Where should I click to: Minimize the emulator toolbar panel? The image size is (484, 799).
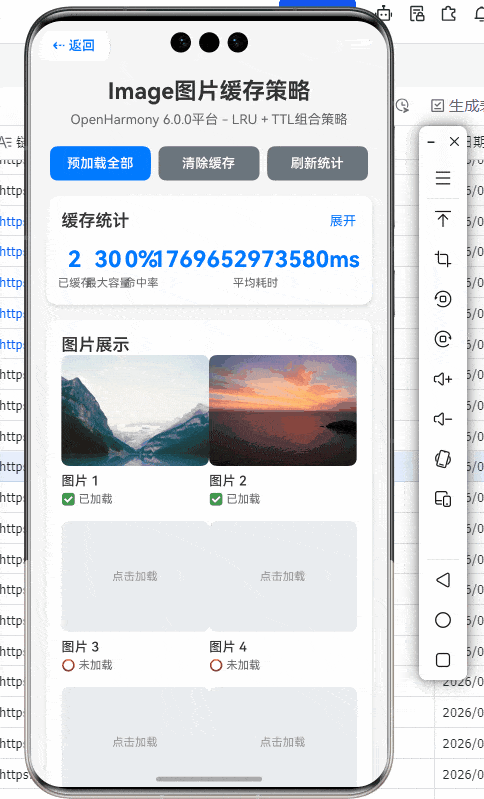[431, 142]
